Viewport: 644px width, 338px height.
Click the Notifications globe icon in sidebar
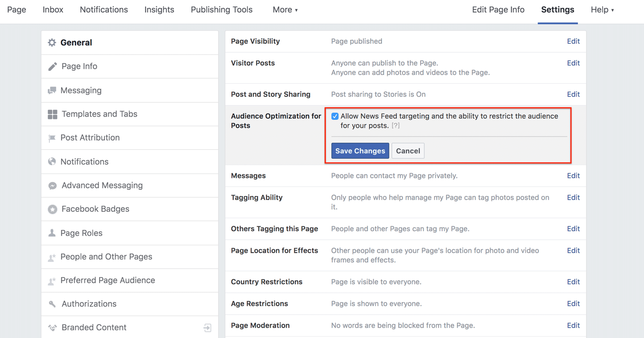point(52,162)
